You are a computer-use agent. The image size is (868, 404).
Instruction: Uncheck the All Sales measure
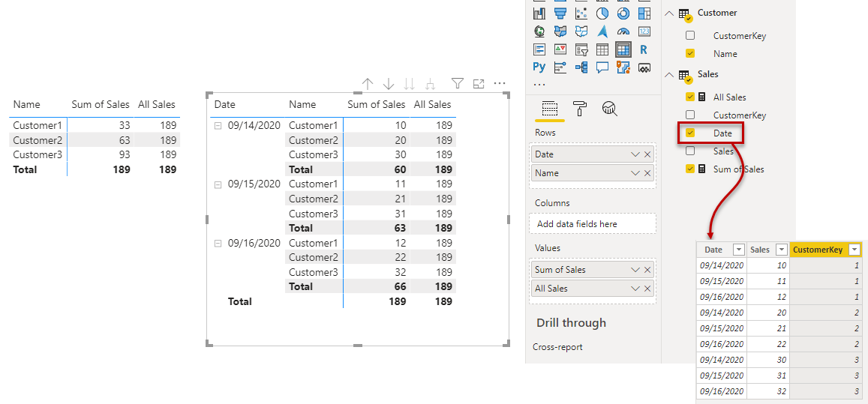tap(690, 97)
